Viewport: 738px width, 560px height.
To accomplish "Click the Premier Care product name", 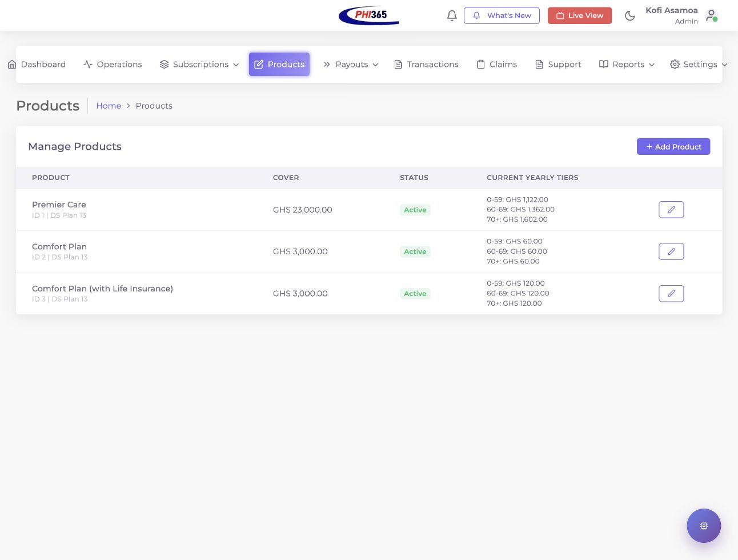I will [x=59, y=205].
